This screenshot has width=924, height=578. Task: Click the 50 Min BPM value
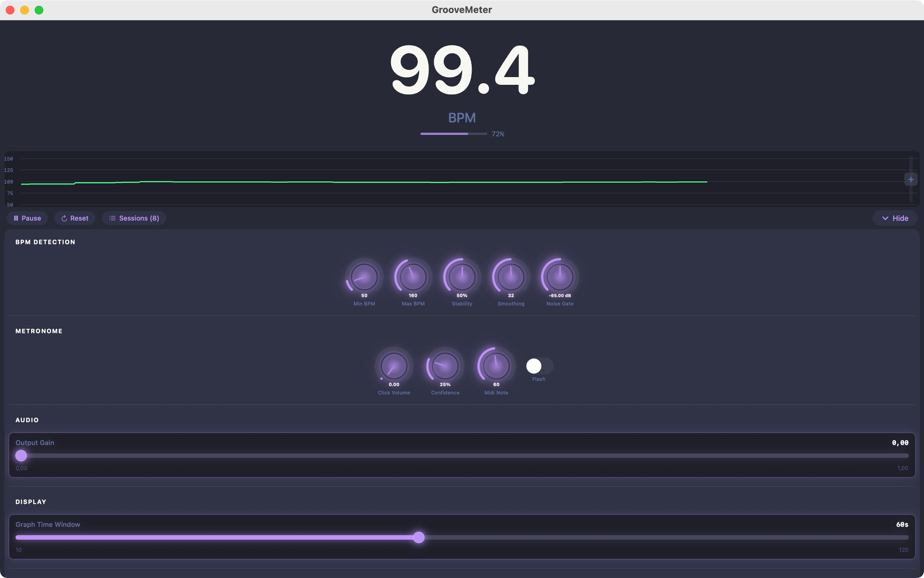(x=364, y=296)
